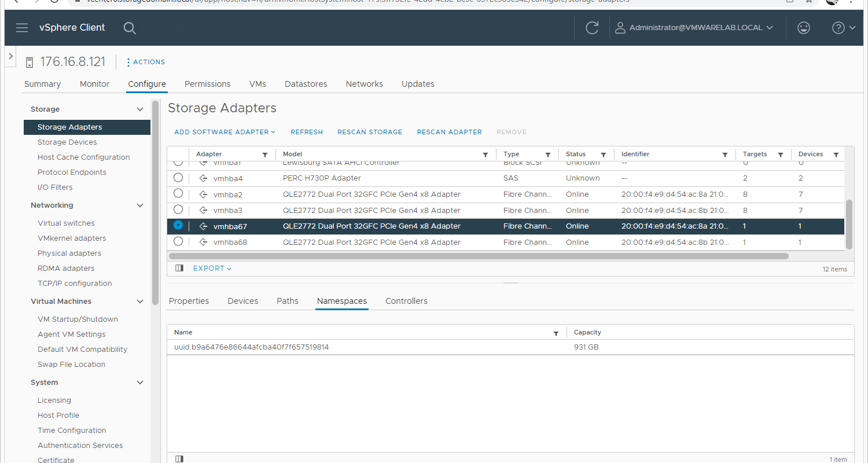Click the Refresh adapters button
The image size is (868, 463).
pyautogui.click(x=307, y=132)
